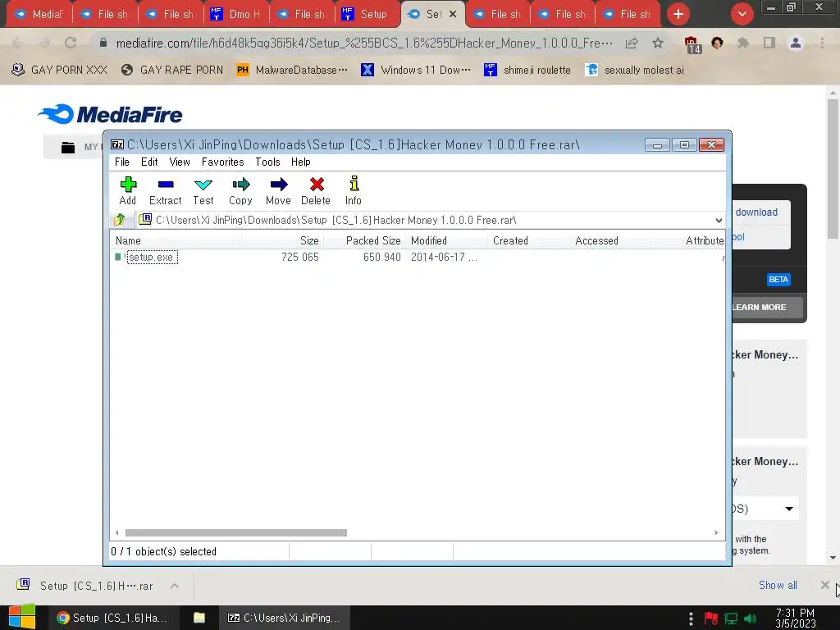The image size is (840, 630).
Task: Click the Test archive icon
Action: click(203, 190)
